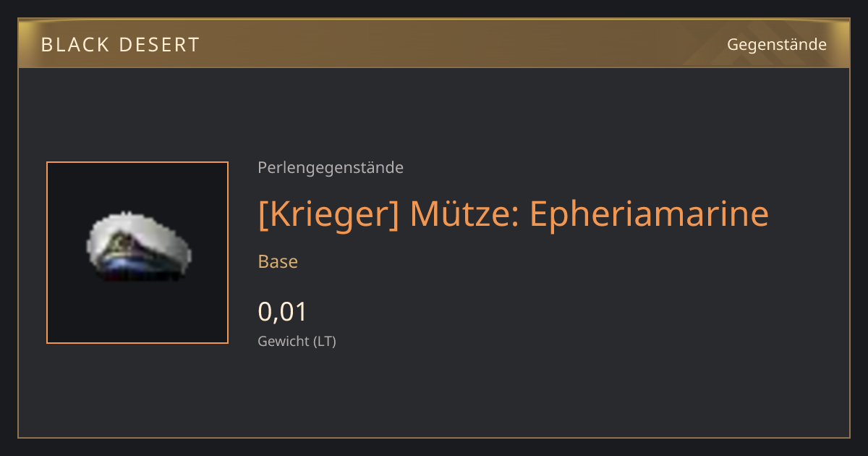The height and width of the screenshot is (456, 868).
Task: Click the word BLACK in the header
Action: (x=70, y=45)
